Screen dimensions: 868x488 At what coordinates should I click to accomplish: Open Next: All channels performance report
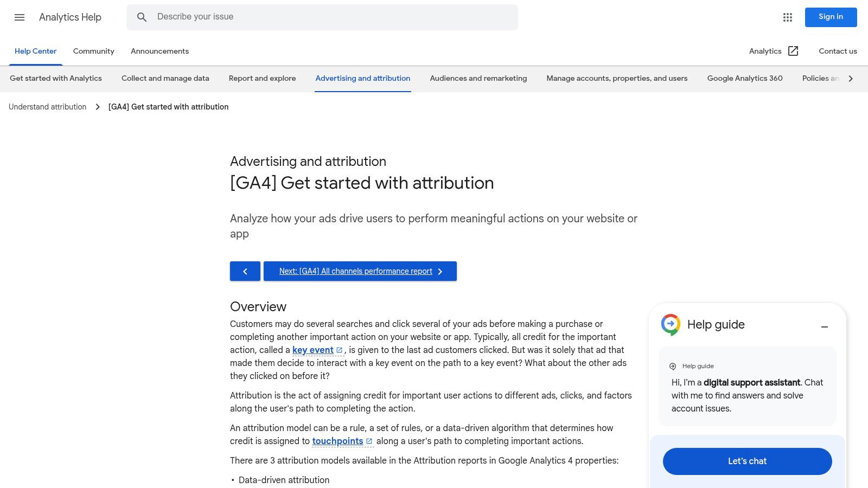pyautogui.click(x=360, y=271)
